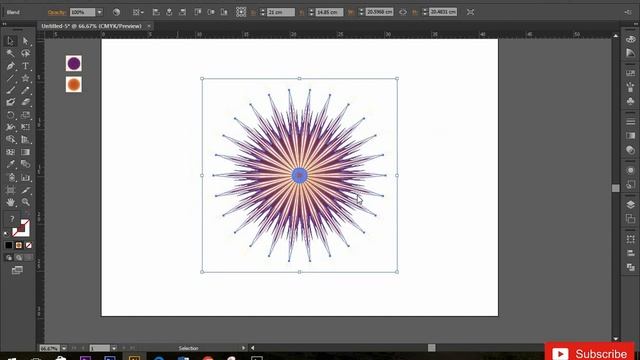
Task: Select the Width tool
Action: point(11,127)
